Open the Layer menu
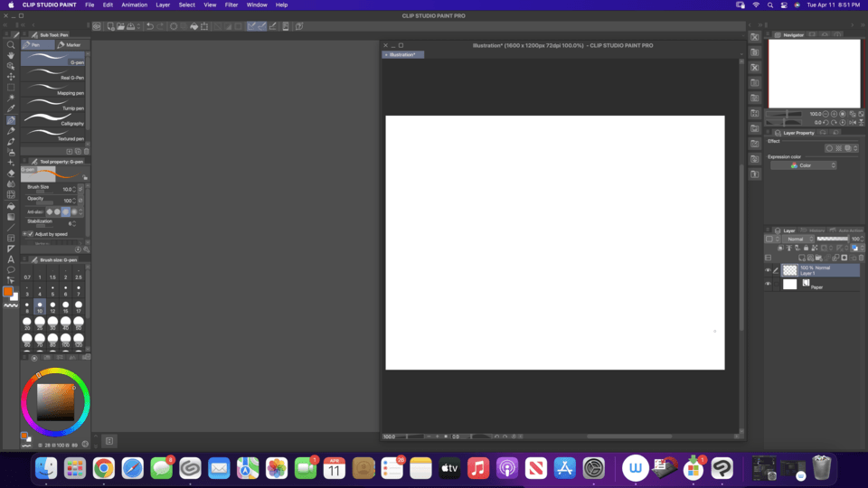Screen dimensions: 868x488 tap(163, 5)
